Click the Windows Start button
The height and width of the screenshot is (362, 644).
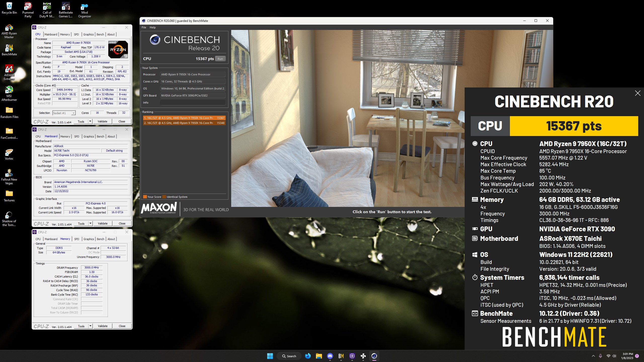270,356
